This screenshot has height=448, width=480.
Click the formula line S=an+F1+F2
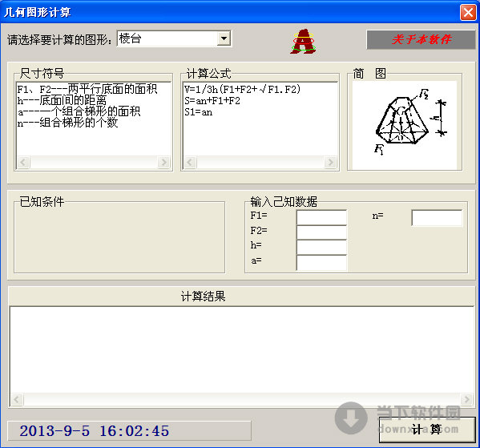tap(212, 101)
